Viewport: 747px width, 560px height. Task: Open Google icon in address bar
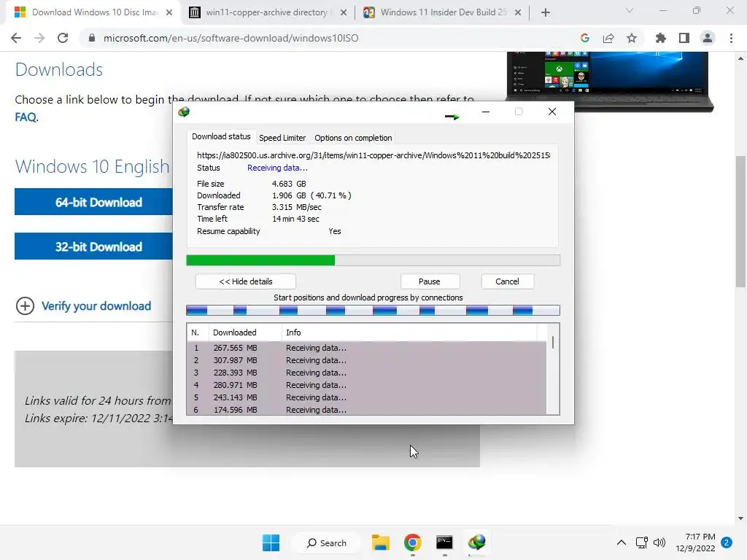click(x=584, y=38)
